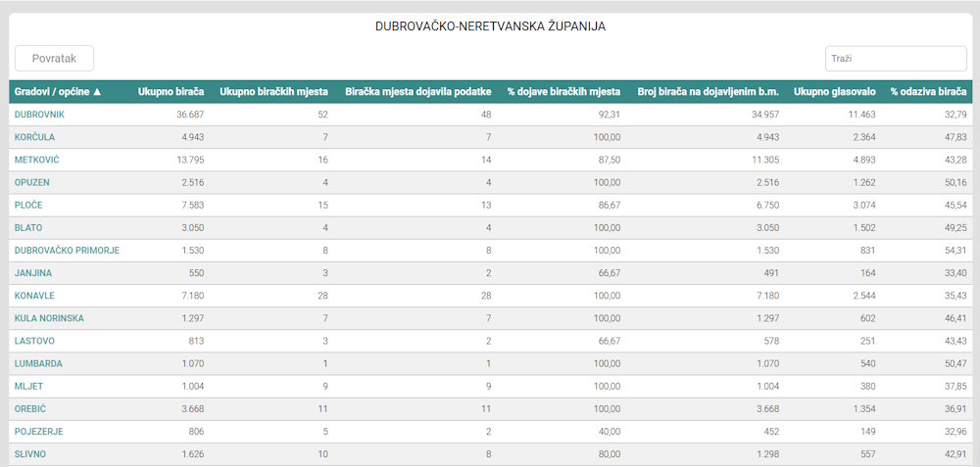
Task: Sort by Gradovi / općine column header
Action: pyautogui.click(x=58, y=92)
